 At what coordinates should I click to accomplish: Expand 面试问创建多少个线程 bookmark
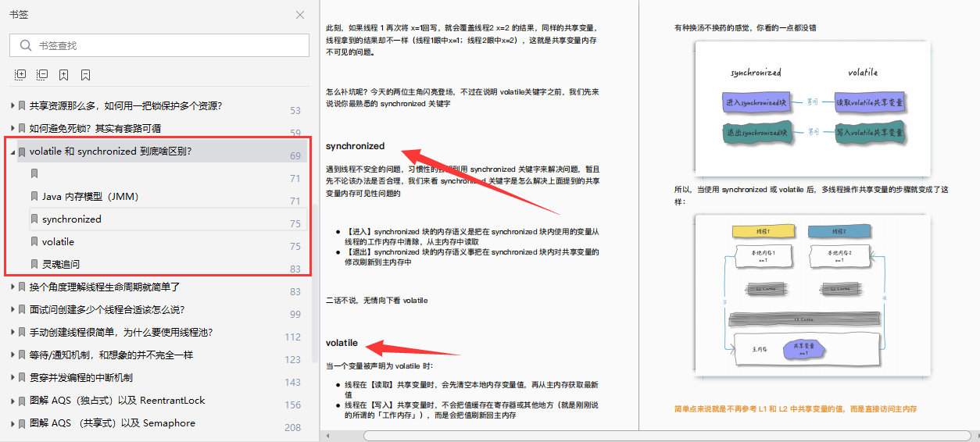(x=13, y=310)
